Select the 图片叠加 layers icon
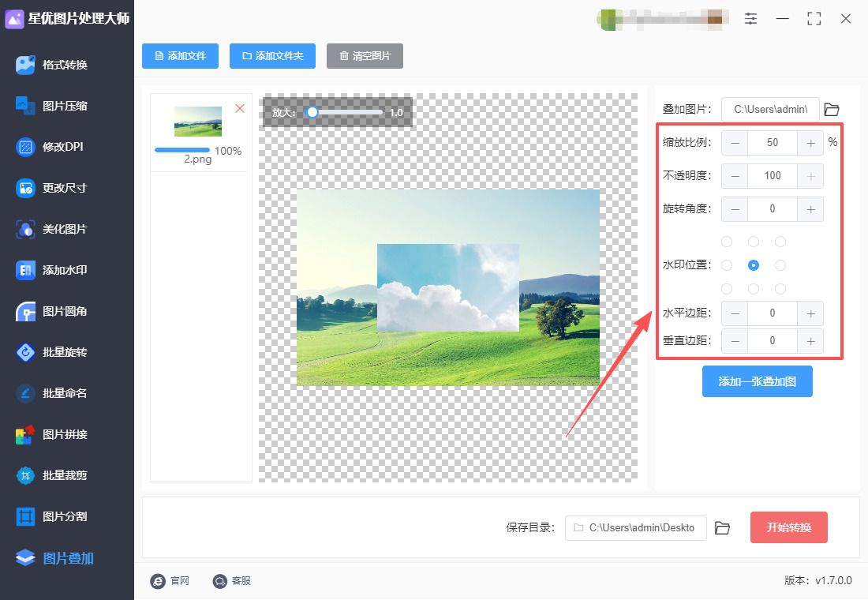 (x=25, y=558)
